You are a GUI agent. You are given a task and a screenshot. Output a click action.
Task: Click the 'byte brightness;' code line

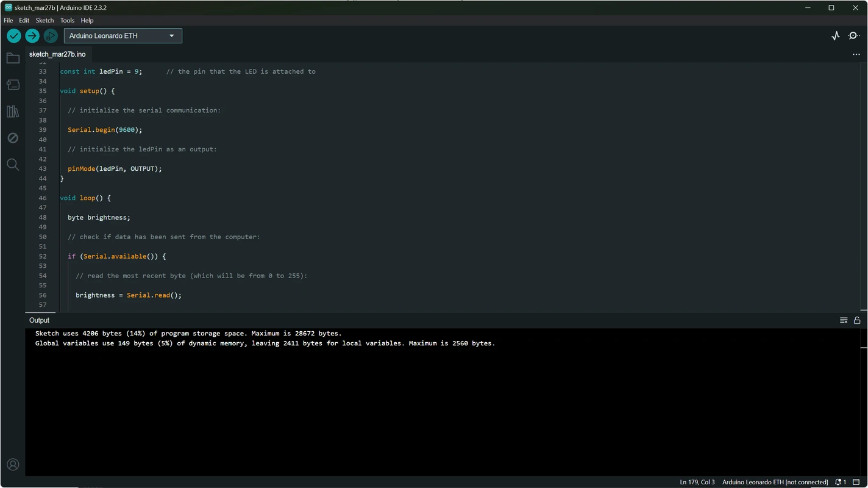point(99,218)
